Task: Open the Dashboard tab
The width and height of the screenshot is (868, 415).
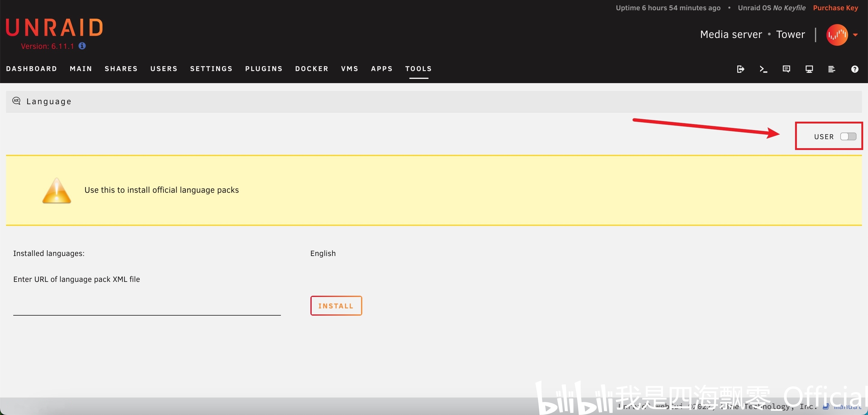Action: pyautogui.click(x=31, y=69)
